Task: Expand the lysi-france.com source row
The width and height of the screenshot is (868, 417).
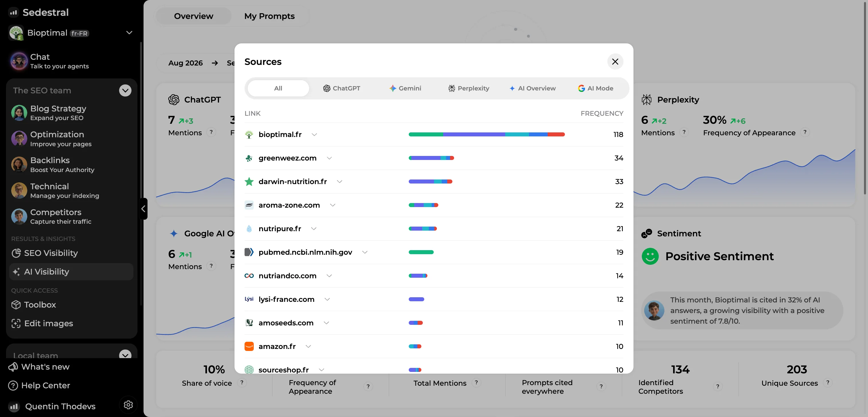Action: point(327,299)
